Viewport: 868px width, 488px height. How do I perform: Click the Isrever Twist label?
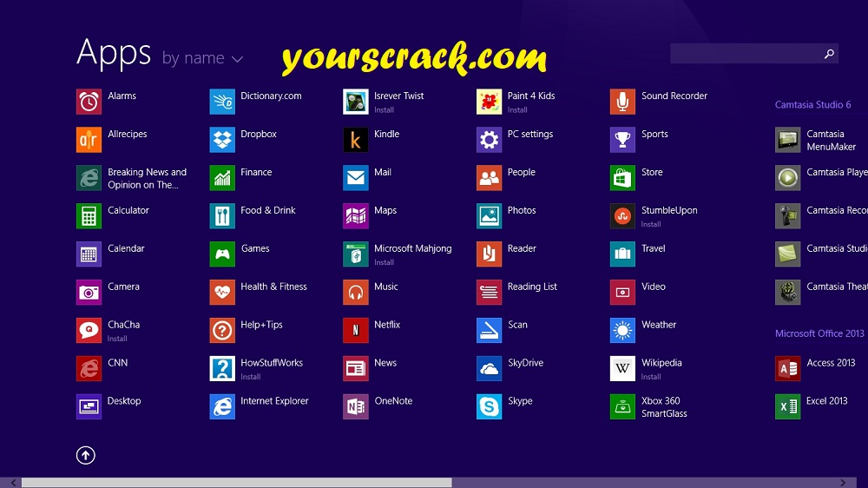pyautogui.click(x=398, y=96)
